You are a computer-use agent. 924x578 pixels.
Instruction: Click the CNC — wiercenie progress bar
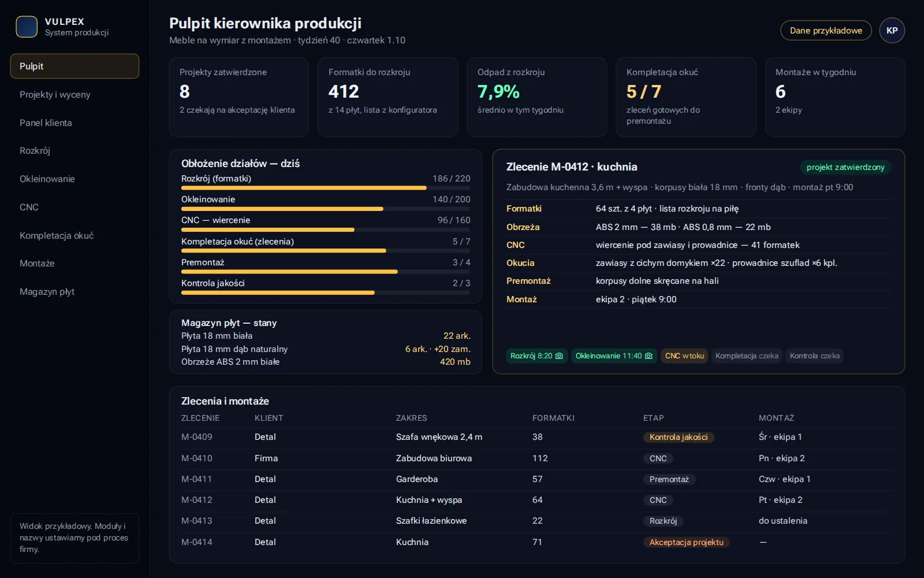326,229
